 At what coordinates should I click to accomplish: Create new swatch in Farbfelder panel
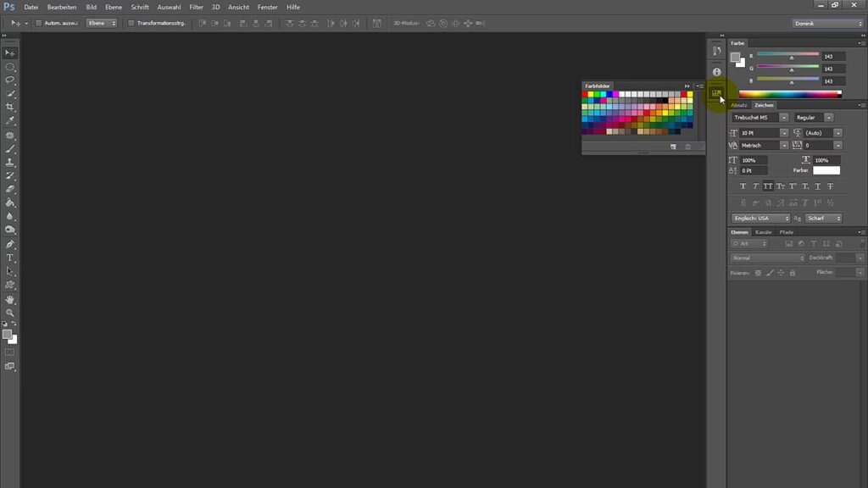click(673, 147)
